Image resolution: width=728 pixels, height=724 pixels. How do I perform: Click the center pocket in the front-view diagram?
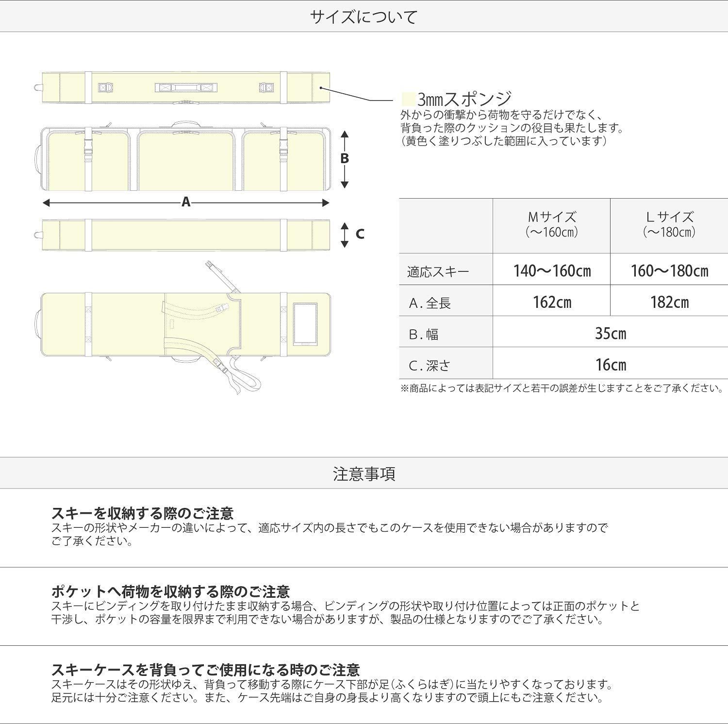[187, 160]
